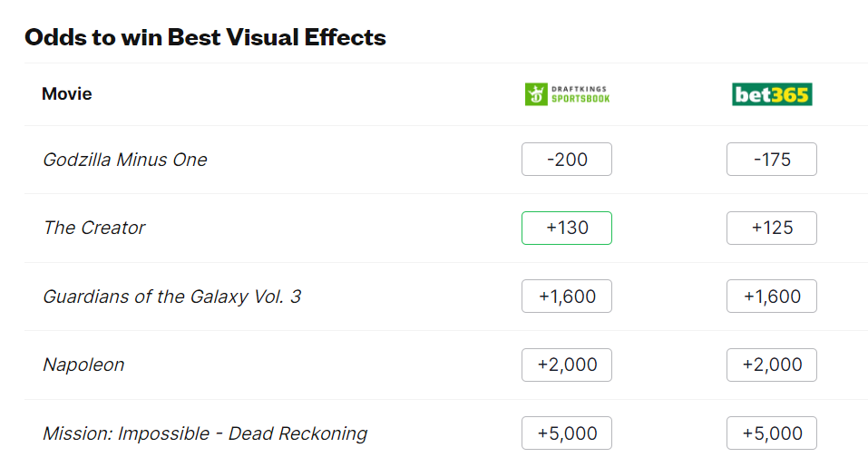Screen dimensions: 868x467
Task: Choose bet365 +1,600 for Guardians of the Galaxy
Action: click(x=772, y=297)
